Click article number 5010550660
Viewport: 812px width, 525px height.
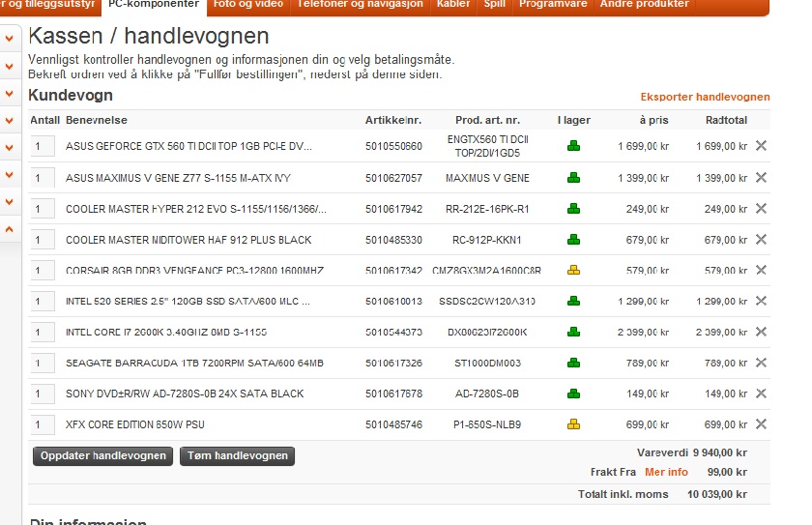pyautogui.click(x=393, y=146)
